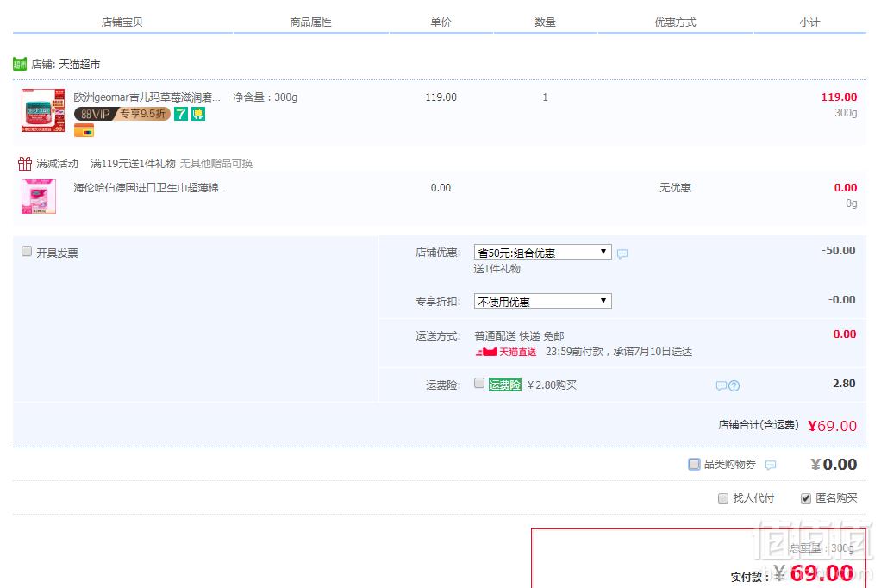Click the 小计 column header
This screenshot has width=881, height=588.
point(809,22)
